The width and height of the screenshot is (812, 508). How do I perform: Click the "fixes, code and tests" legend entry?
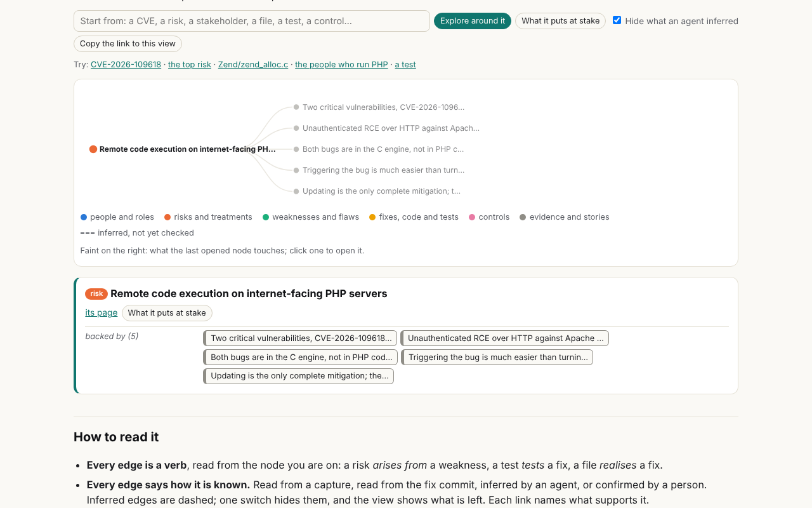click(x=414, y=217)
